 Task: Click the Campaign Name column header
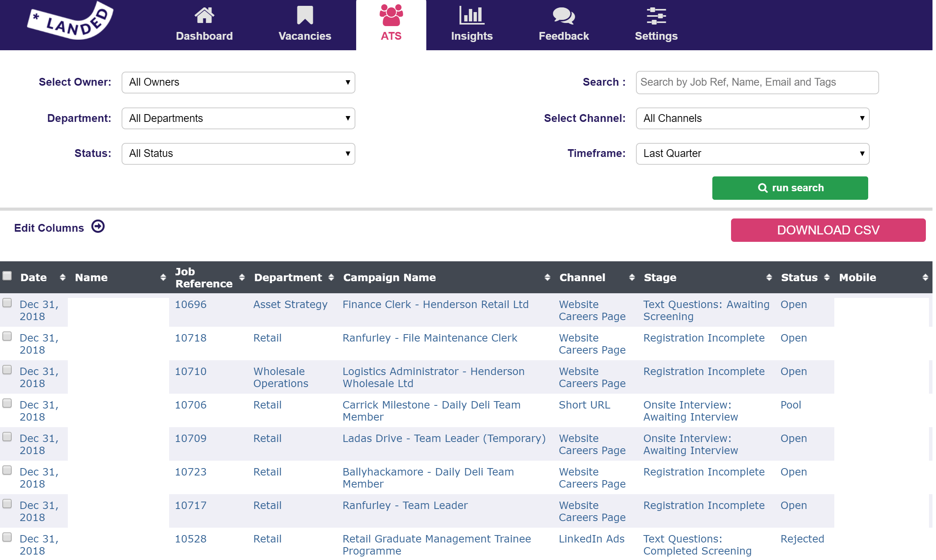pyautogui.click(x=389, y=277)
